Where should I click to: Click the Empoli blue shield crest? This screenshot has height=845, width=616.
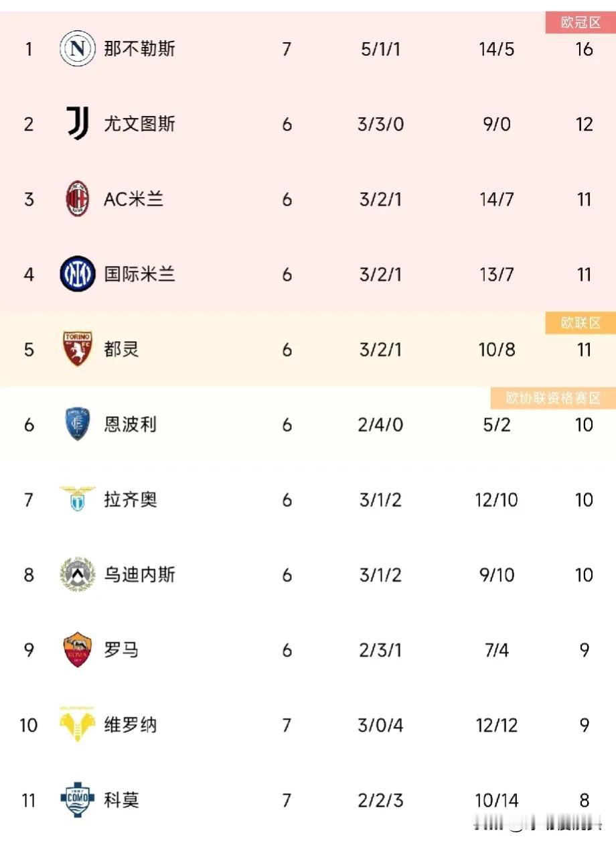coord(78,424)
